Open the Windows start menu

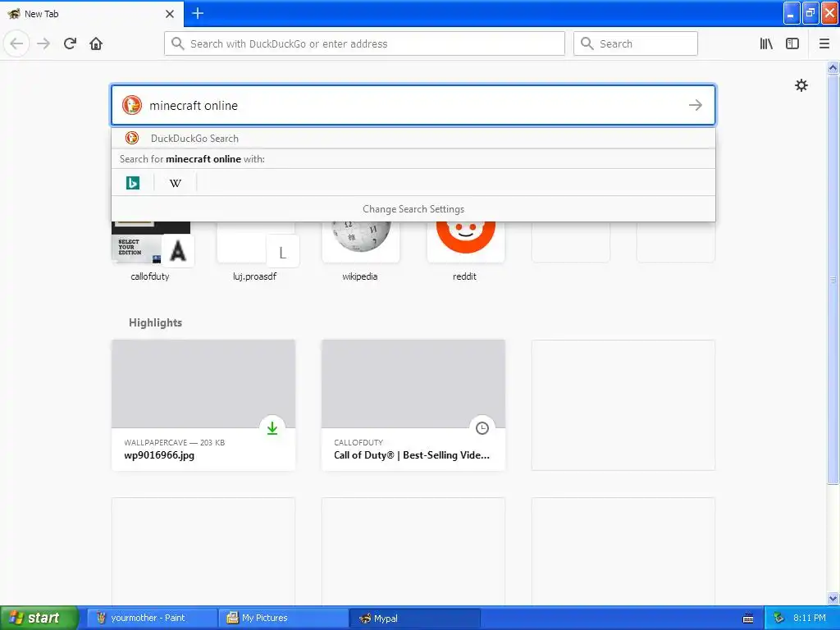pos(39,618)
